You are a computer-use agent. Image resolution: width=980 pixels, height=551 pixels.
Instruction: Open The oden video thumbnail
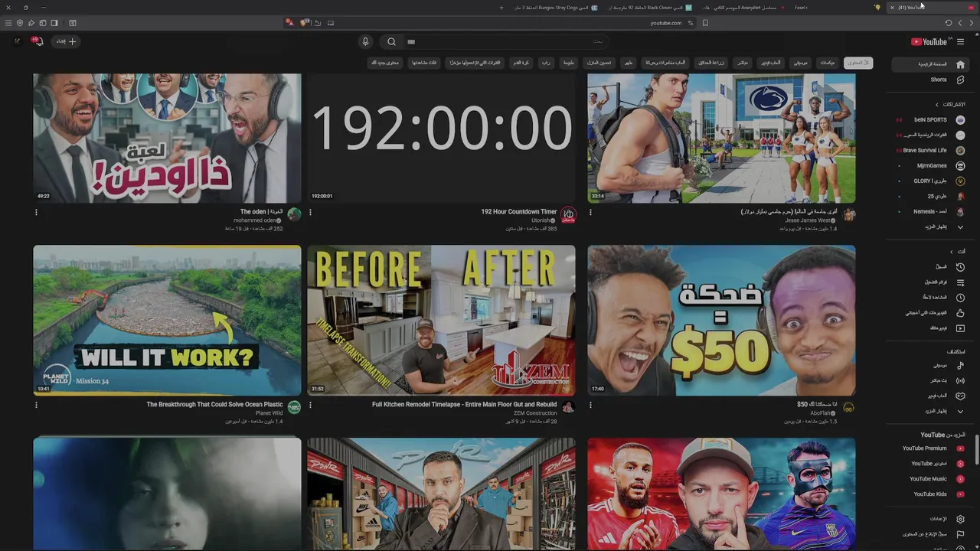tap(167, 138)
